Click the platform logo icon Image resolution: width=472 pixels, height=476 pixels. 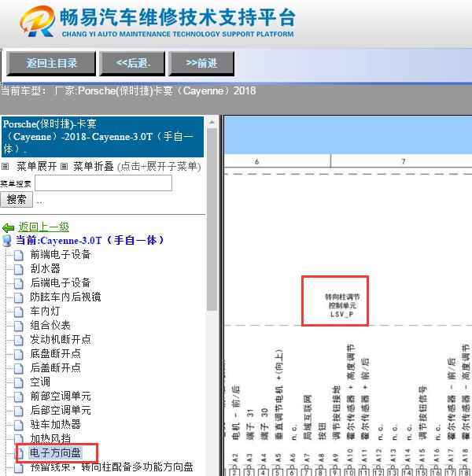tap(37, 21)
